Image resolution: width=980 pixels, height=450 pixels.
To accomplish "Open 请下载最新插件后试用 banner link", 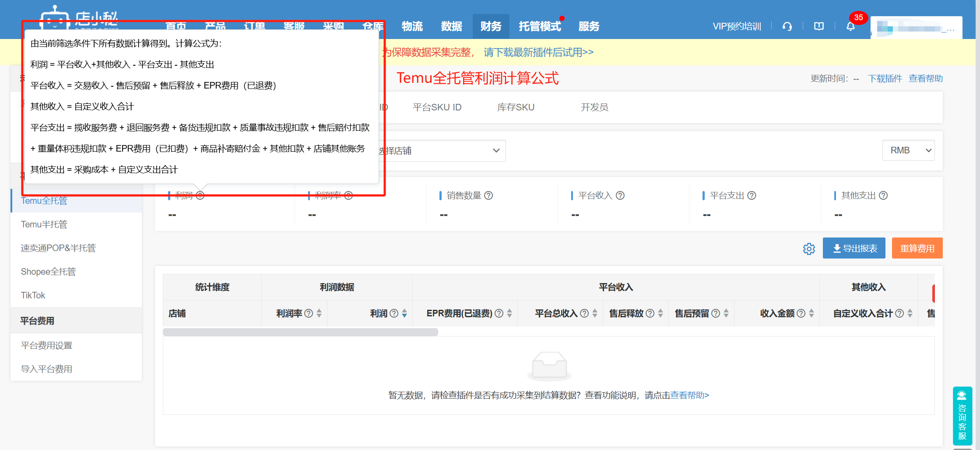I will [538, 53].
